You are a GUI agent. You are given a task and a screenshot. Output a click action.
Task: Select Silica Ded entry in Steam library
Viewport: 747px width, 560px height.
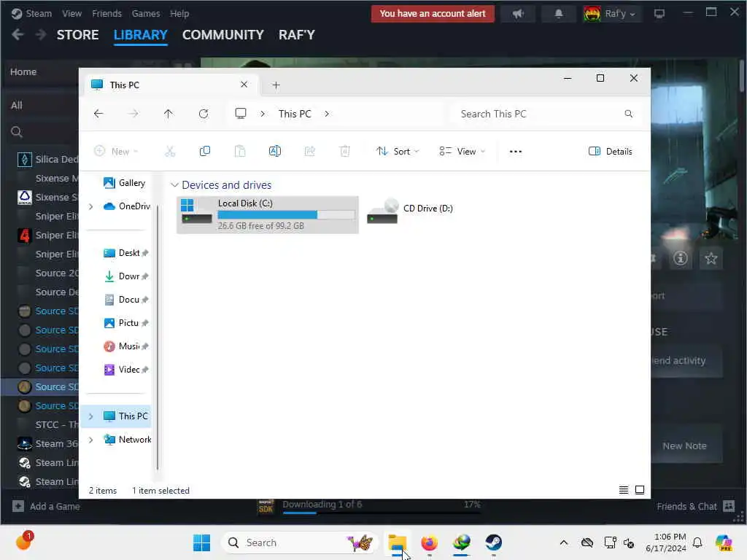click(x=47, y=159)
